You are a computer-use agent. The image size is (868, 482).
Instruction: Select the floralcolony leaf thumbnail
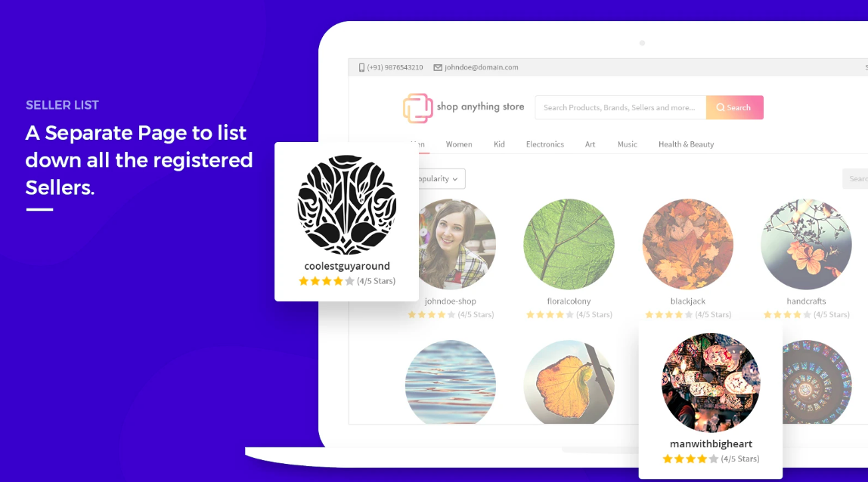pyautogui.click(x=569, y=244)
